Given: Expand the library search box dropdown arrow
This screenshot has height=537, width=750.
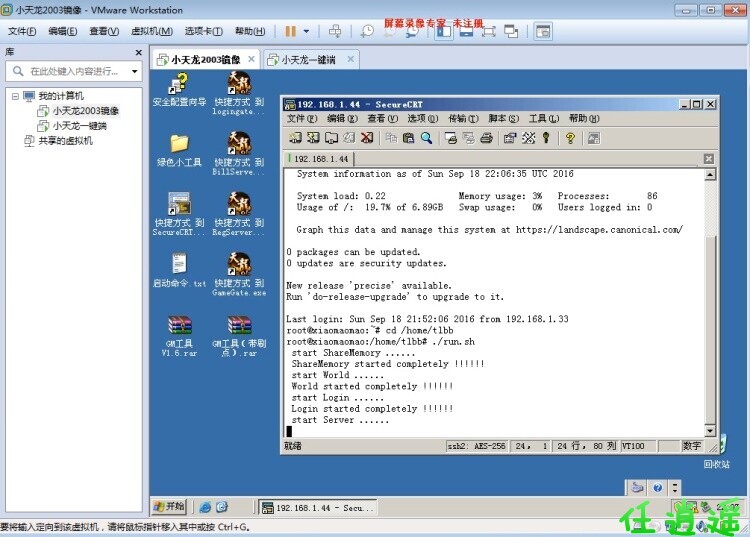Looking at the screenshot, I should [x=135, y=71].
